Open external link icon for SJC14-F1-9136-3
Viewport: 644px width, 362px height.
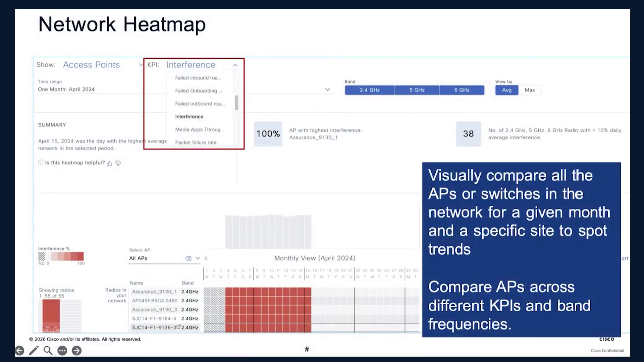pyautogui.click(x=178, y=327)
